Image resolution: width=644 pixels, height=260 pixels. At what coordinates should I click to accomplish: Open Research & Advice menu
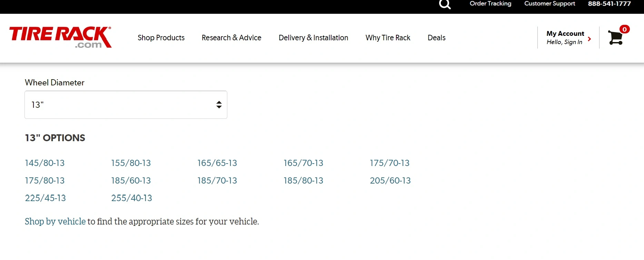point(231,38)
